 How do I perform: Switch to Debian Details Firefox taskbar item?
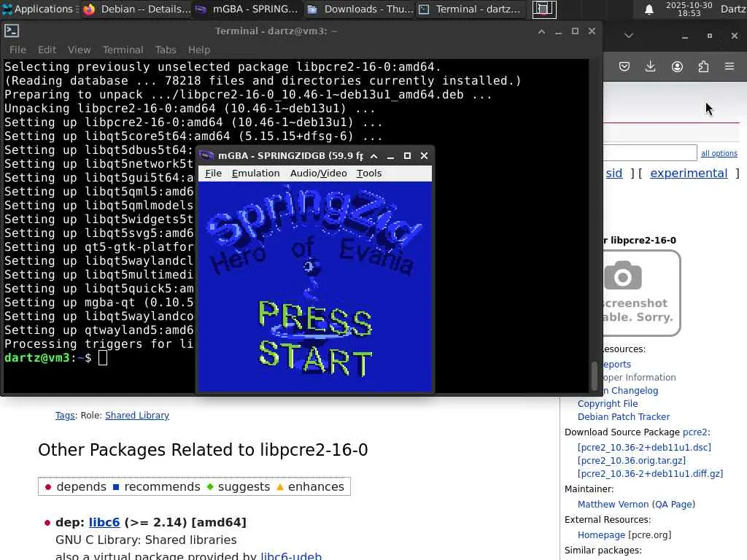[x=136, y=9]
